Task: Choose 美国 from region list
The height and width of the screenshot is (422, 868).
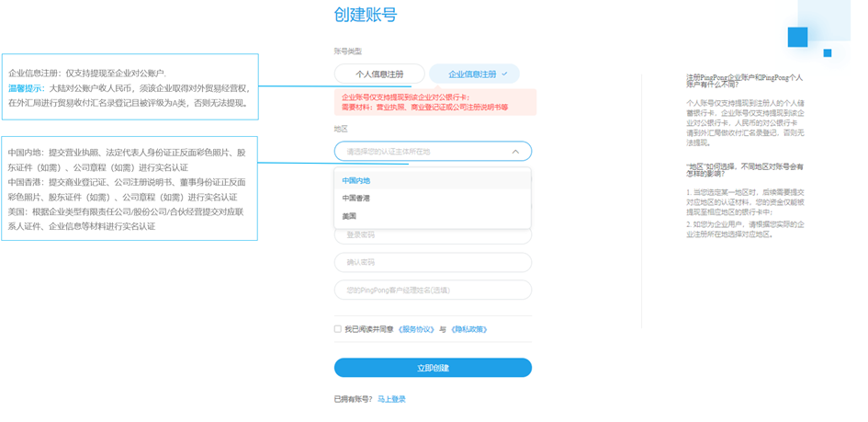Action: [x=433, y=216]
